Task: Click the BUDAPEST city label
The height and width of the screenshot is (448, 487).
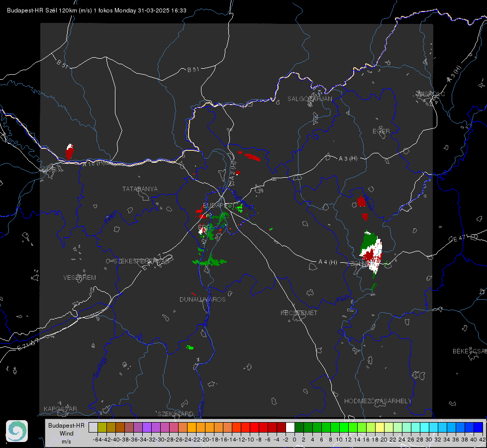Action: (x=219, y=206)
